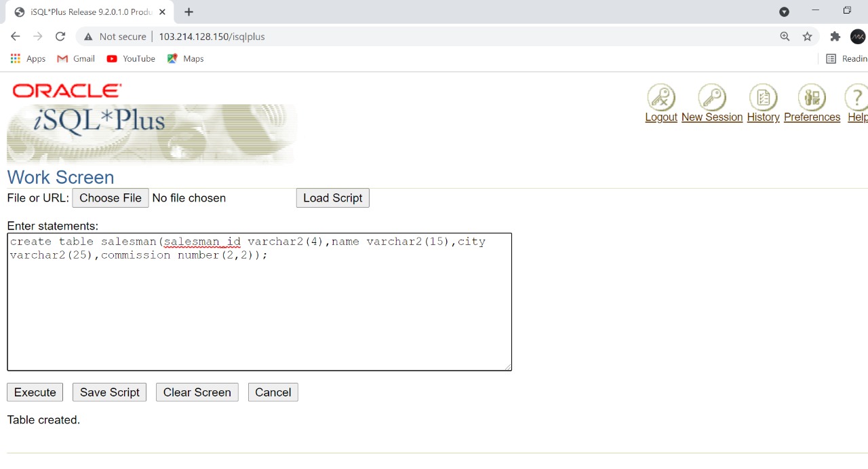Open the Preferences icon

pos(812,97)
